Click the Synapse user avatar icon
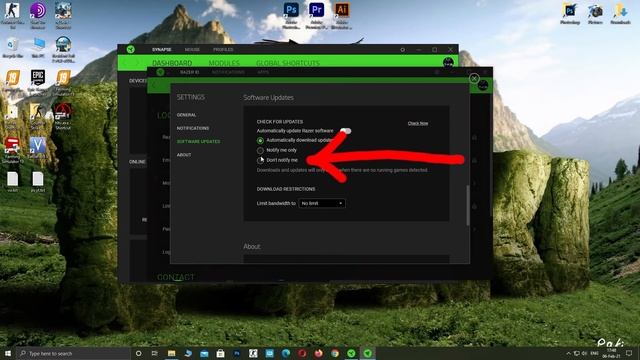Image resolution: width=640 pixels, height=360 pixels. point(448,62)
